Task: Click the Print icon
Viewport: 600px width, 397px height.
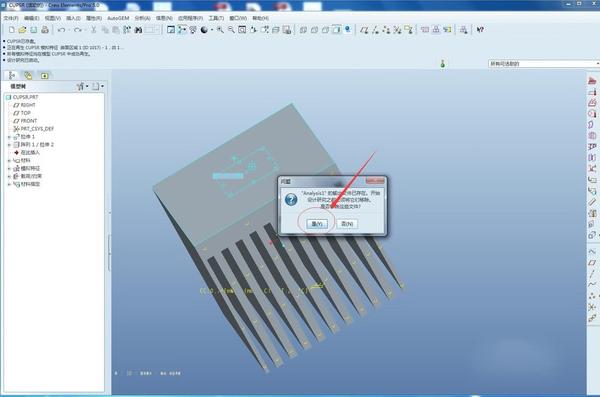Action: (x=45, y=29)
